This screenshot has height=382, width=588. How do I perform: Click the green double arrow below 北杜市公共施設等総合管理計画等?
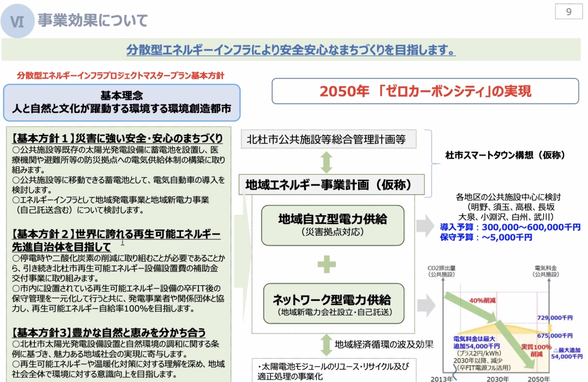[326, 162]
